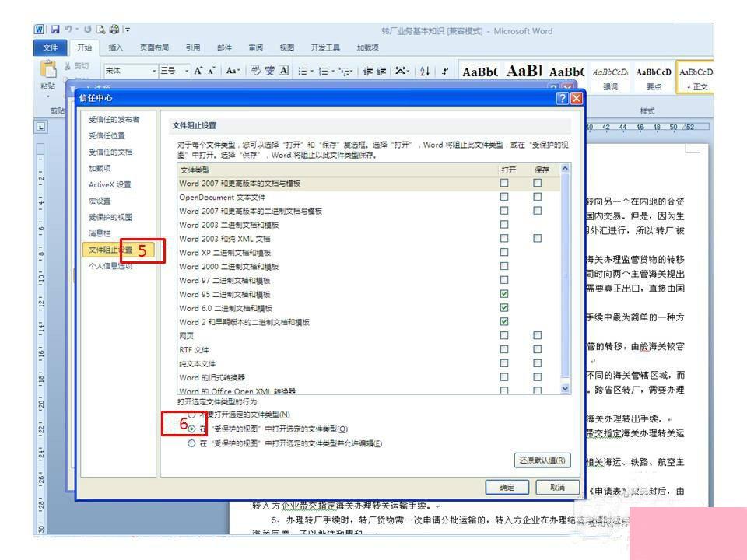Click the Decrease Indent icon
The image size is (747, 560).
point(368,72)
